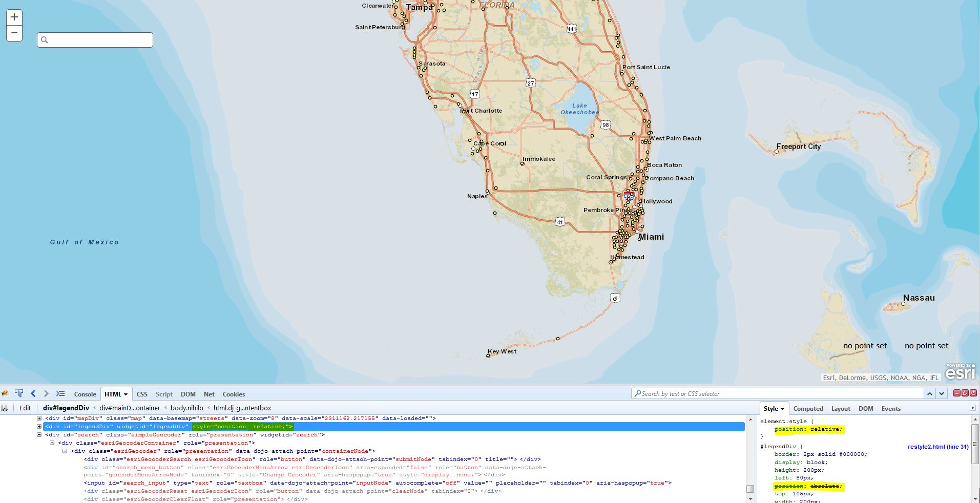Switch to the Script tab
Image resolution: width=980 pixels, height=503 pixels.
pyautogui.click(x=164, y=394)
